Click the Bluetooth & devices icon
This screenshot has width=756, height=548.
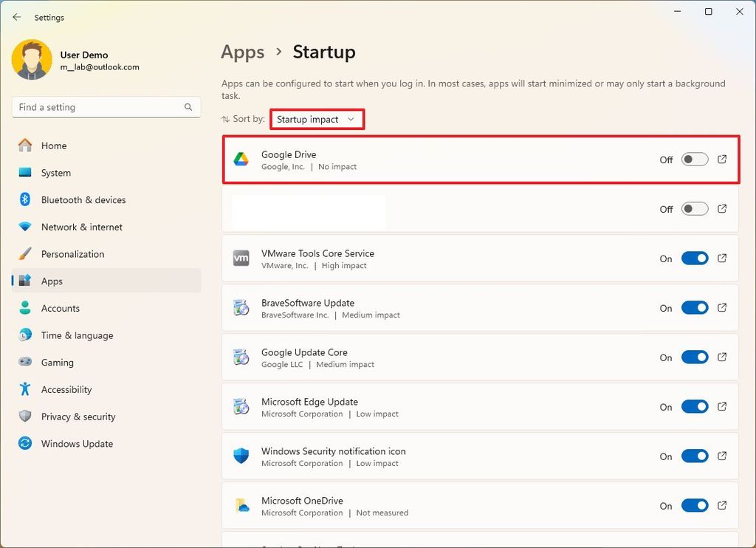click(x=23, y=199)
